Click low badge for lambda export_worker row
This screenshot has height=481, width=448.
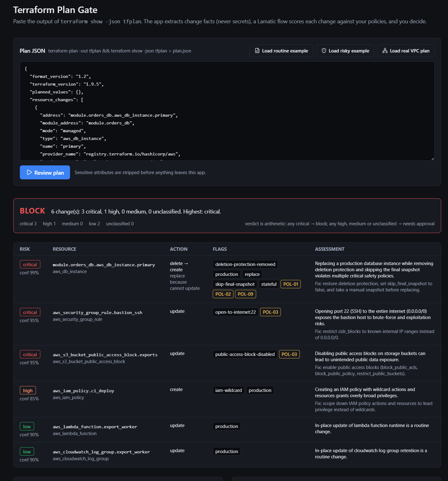point(27,426)
